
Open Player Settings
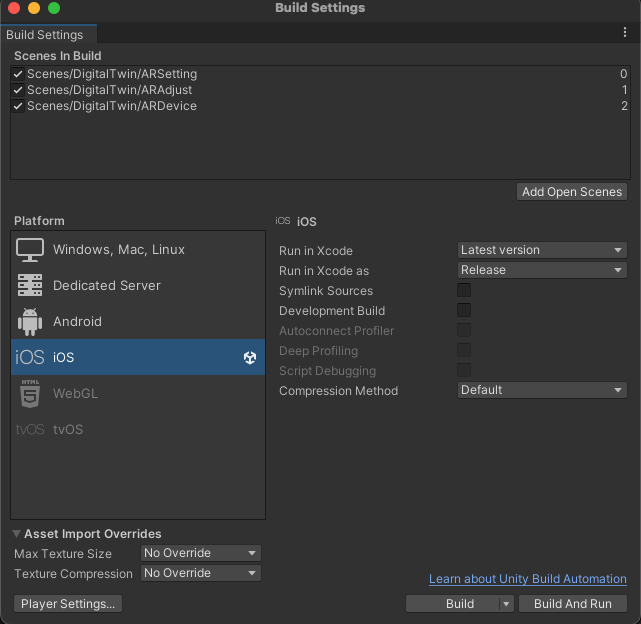click(x=68, y=604)
